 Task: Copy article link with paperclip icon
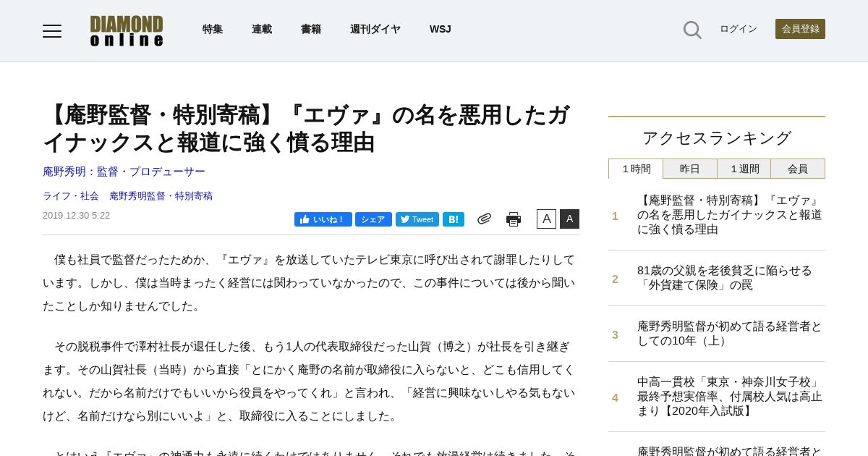(x=484, y=219)
